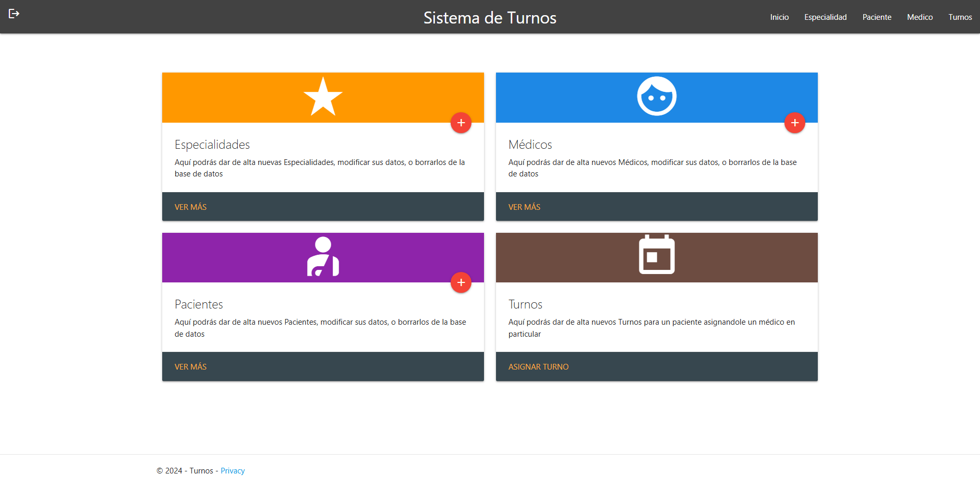Click the red plus button on Médicos card
This screenshot has height=486, width=980.
pos(795,123)
